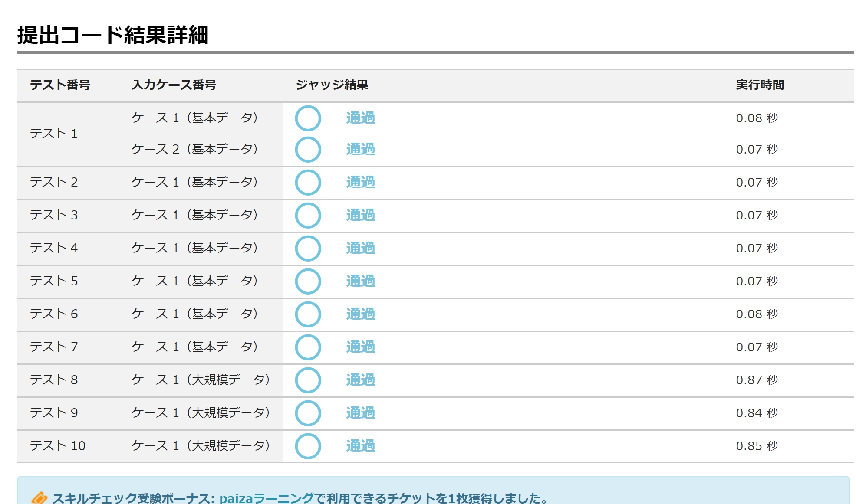Click the テスト番号 column header

[60, 85]
